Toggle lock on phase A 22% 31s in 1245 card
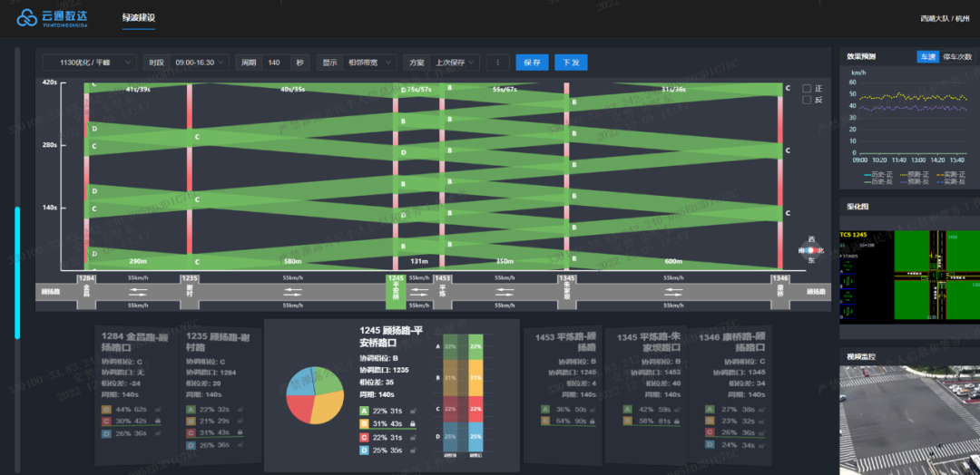980x475 pixels. coord(413,411)
